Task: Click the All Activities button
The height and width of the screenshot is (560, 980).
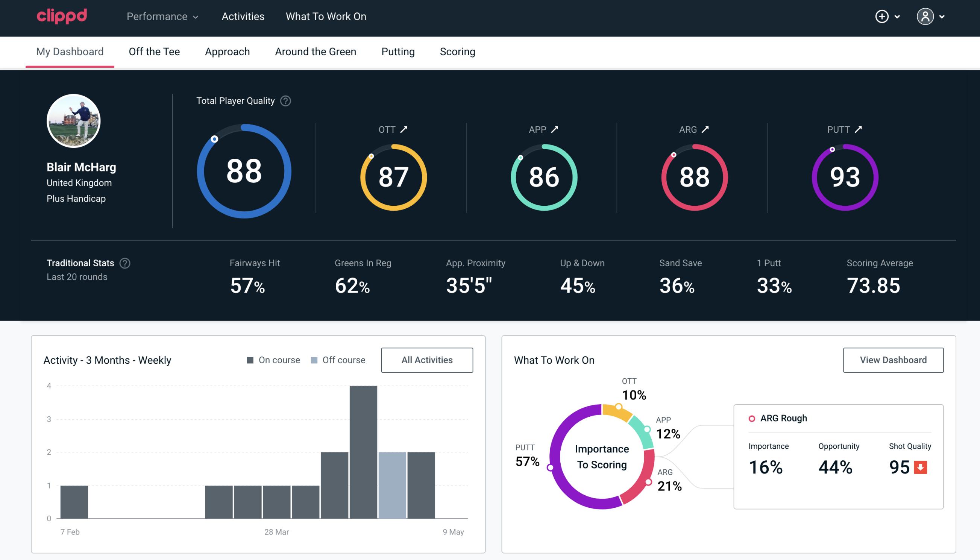Action: click(427, 360)
